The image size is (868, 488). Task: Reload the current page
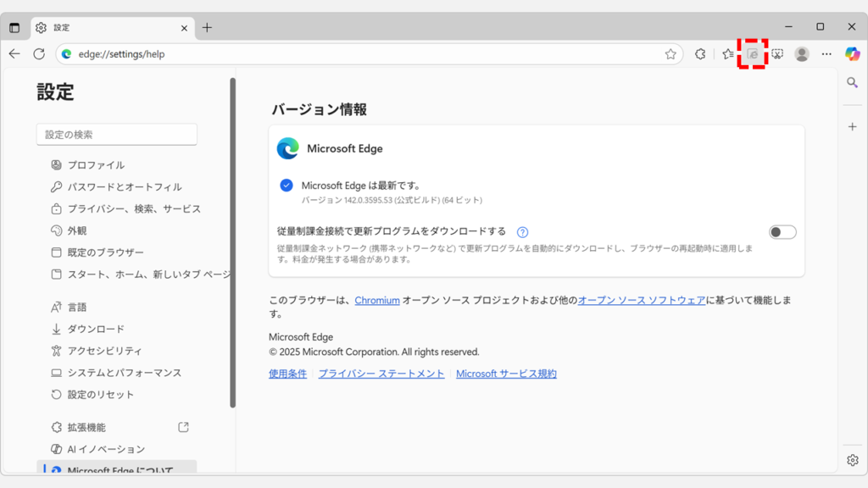[39, 53]
